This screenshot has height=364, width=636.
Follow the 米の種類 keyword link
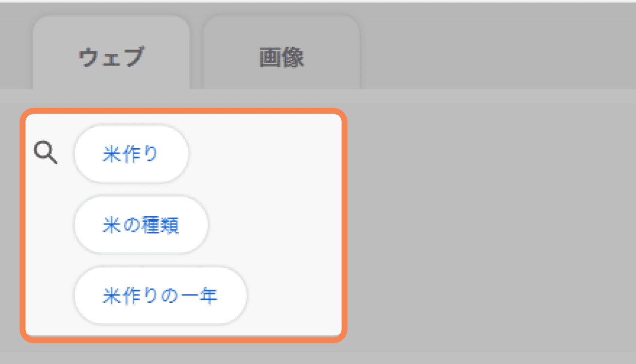141,225
